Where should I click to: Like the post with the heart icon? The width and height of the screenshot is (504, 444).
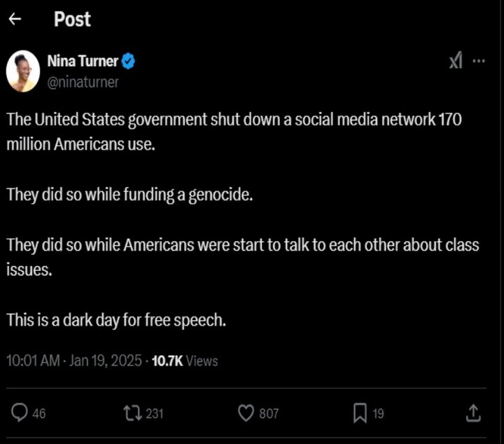[246, 413]
